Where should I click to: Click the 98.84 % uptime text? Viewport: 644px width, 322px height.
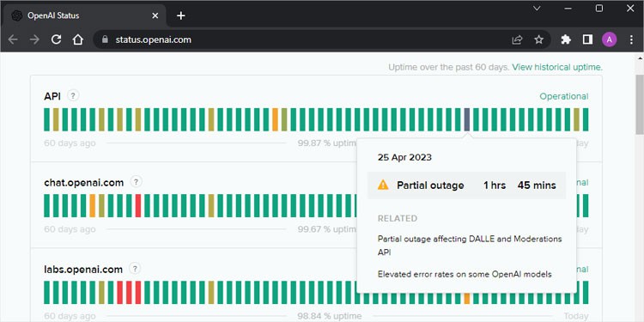330,316
